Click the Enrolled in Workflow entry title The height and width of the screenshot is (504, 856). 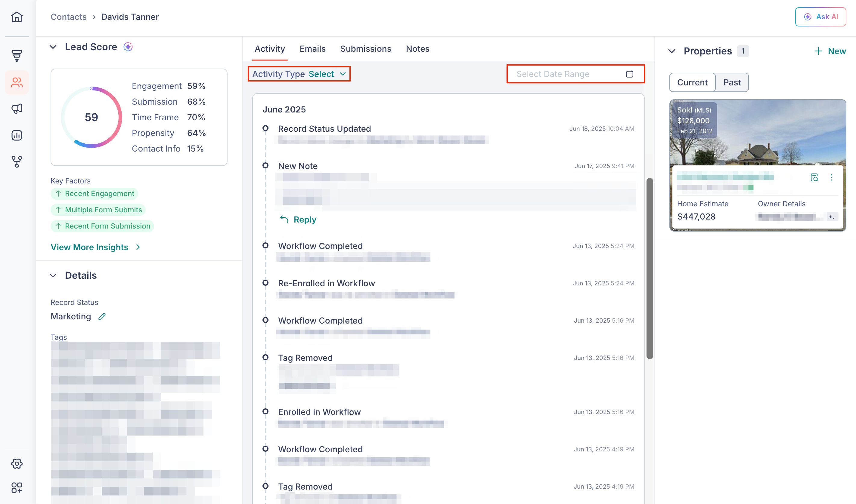coord(319,412)
